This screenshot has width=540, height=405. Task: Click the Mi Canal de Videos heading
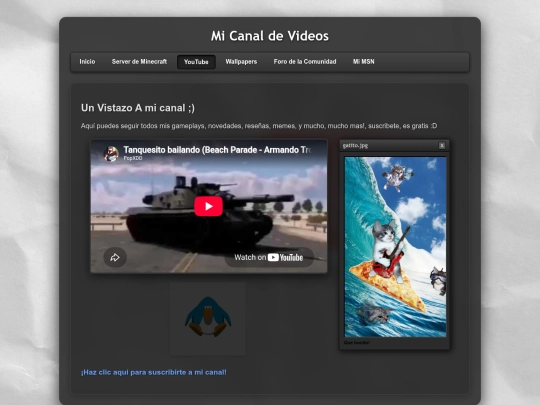[270, 36]
